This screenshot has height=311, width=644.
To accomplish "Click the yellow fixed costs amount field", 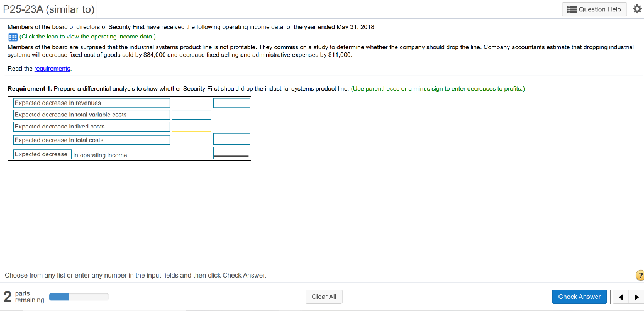I will coord(191,127).
